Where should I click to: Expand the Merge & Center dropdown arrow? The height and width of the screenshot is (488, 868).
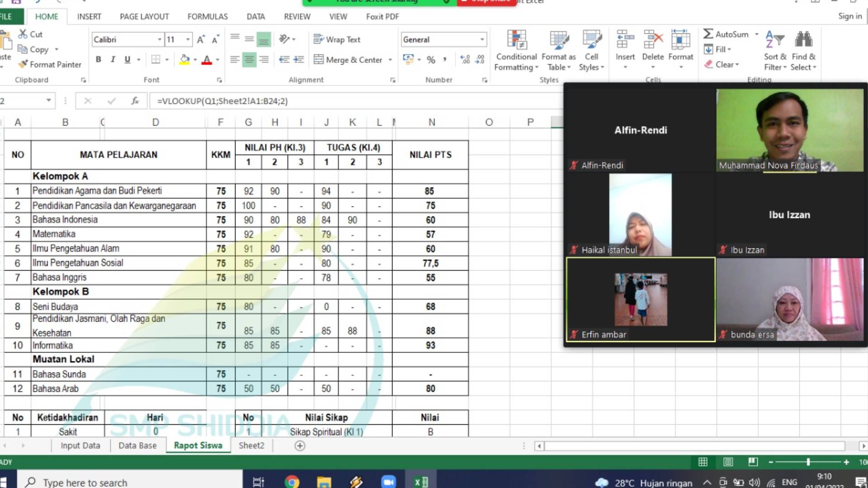coord(390,60)
